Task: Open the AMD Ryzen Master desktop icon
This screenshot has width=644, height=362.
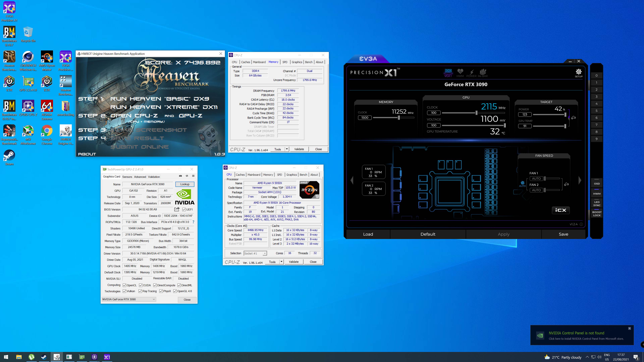Action: pos(47,61)
